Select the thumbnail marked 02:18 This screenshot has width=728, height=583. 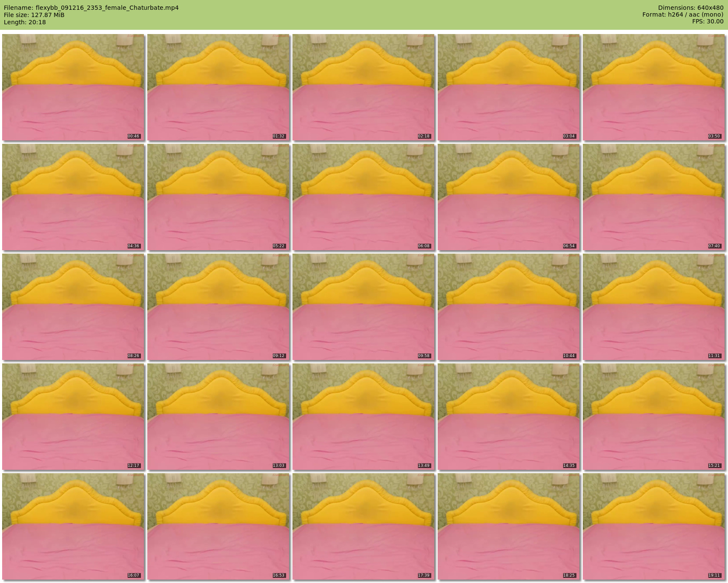point(364,87)
